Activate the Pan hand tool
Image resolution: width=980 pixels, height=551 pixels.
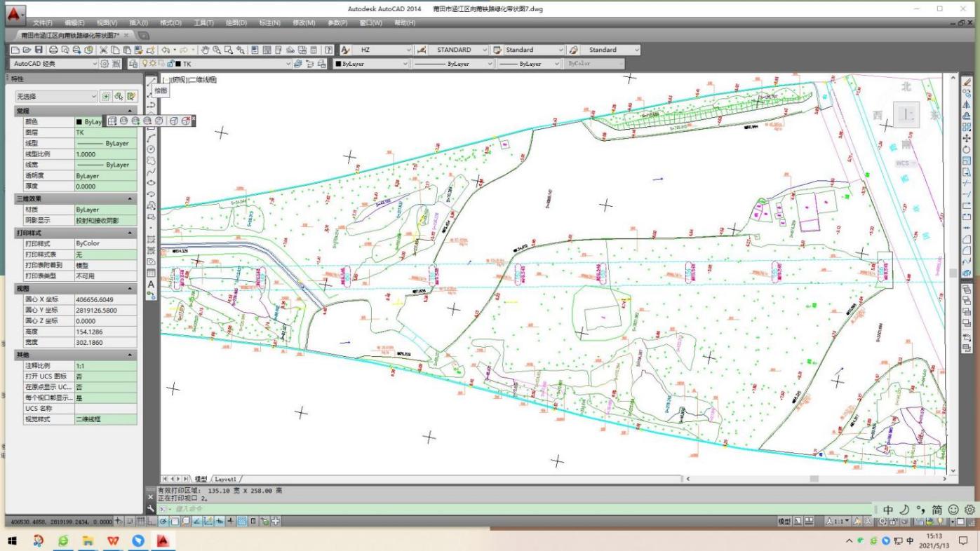(x=206, y=50)
